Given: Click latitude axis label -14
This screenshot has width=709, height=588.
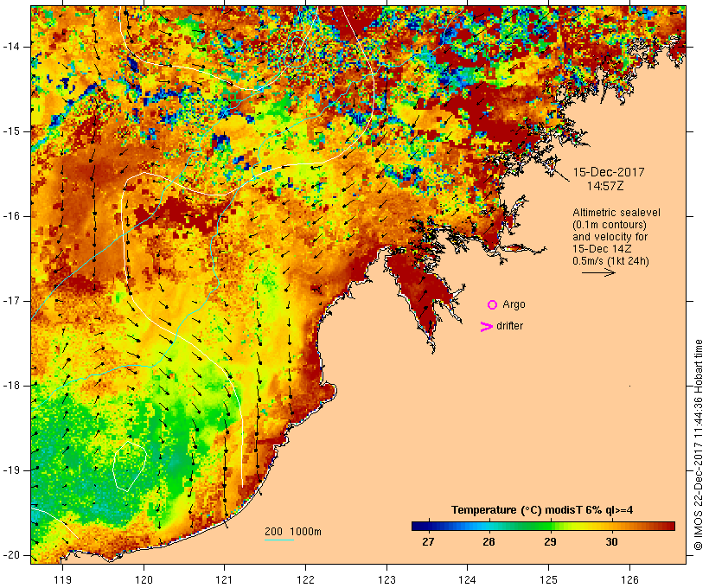Looking at the screenshot, I should click(11, 47).
